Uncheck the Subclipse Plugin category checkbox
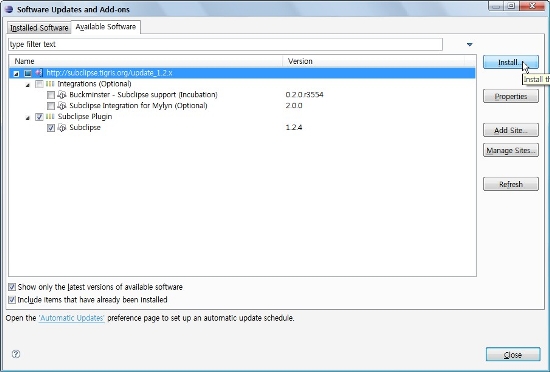The height and width of the screenshot is (372, 550). [x=39, y=117]
